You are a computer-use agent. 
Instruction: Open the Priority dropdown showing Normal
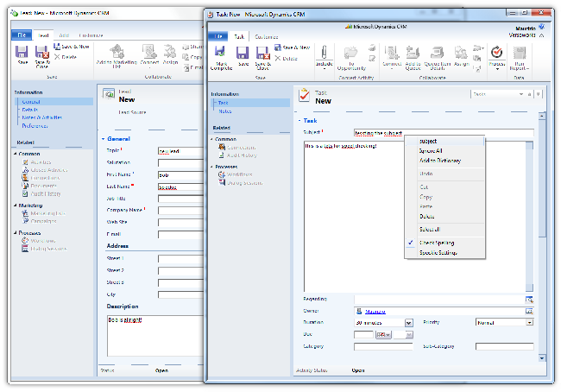click(529, 322)
